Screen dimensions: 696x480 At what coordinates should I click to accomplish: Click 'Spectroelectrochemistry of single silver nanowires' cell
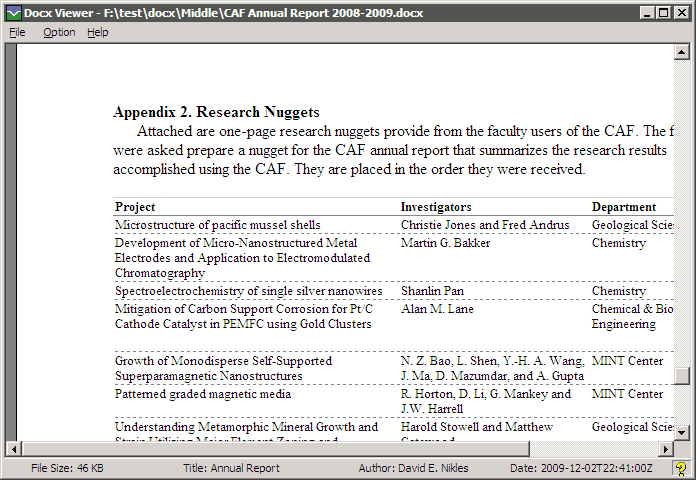[x=249, y=291]
